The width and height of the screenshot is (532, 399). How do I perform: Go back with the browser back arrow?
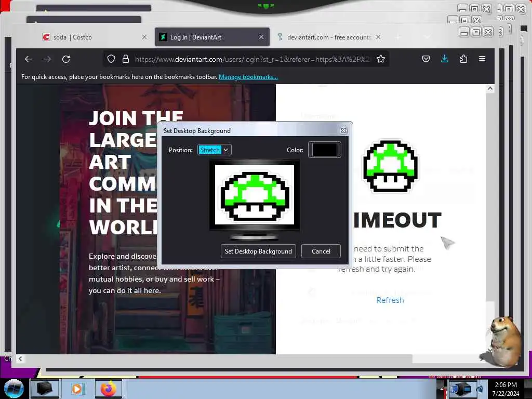[x=29, y=59]
